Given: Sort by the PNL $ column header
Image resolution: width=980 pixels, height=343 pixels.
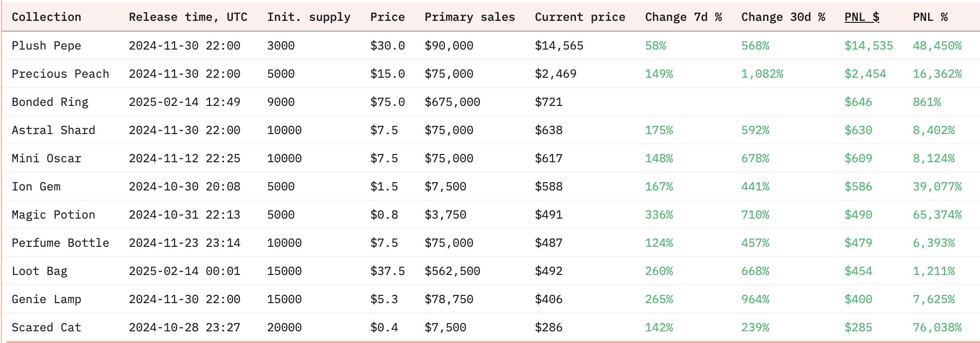Looking at the screenshot, I should [x=862, y=17].
